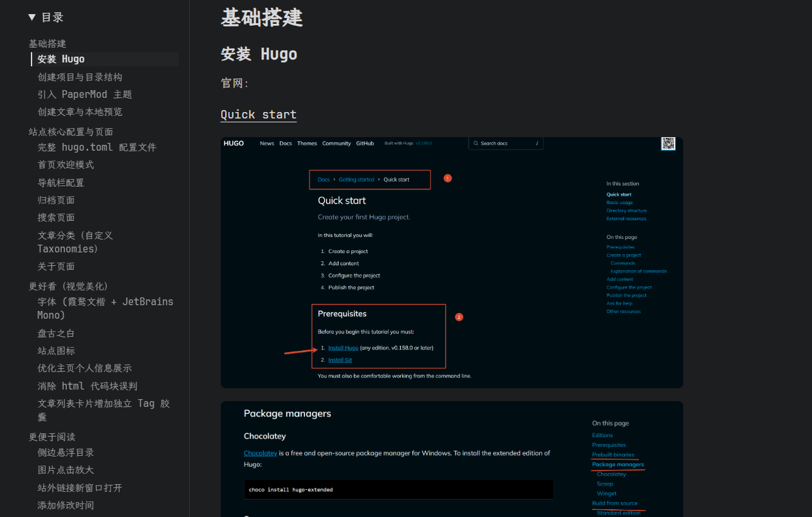Go to 站点图标 section
This screenshot has height=517, width=812.
(x=56, y=351)
